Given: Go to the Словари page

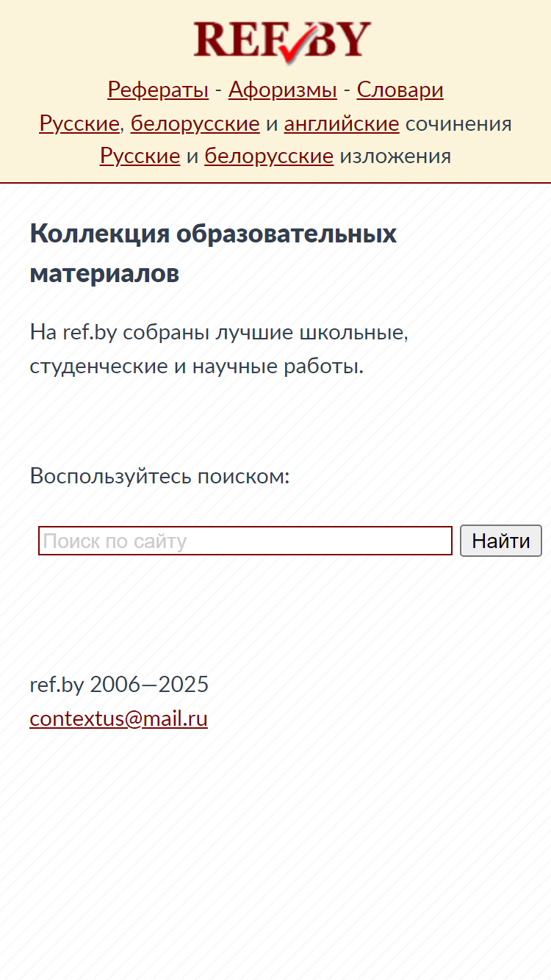Looking at the screenshot, I should click(x=400, y=90).
